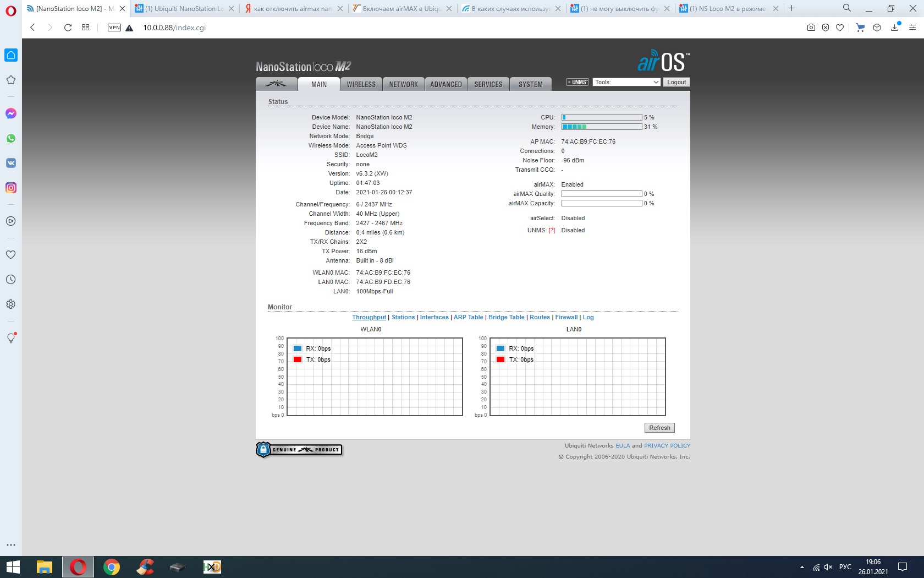Switch to the MAIN tab

click(319, 84)
